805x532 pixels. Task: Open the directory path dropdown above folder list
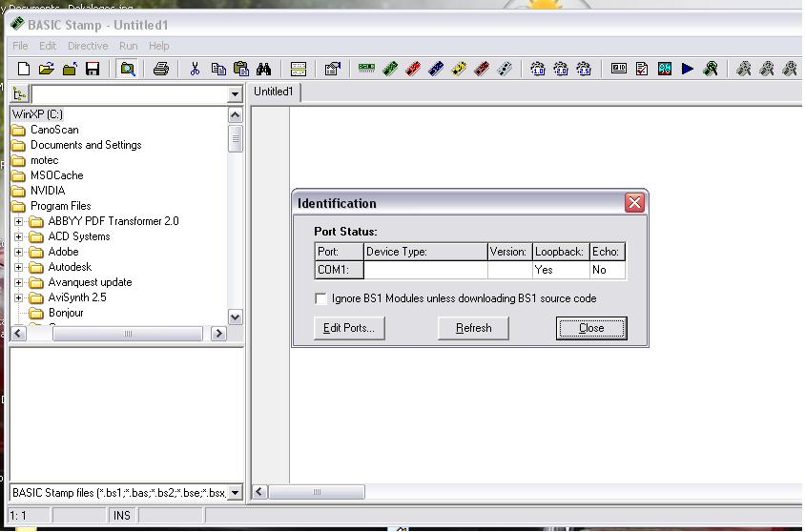235,94
